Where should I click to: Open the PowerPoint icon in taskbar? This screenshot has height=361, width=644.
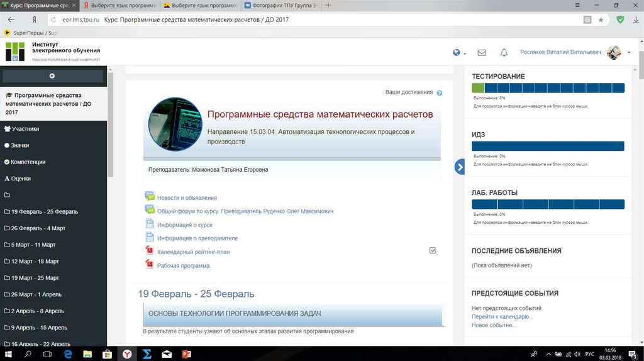tap(186, 354)
